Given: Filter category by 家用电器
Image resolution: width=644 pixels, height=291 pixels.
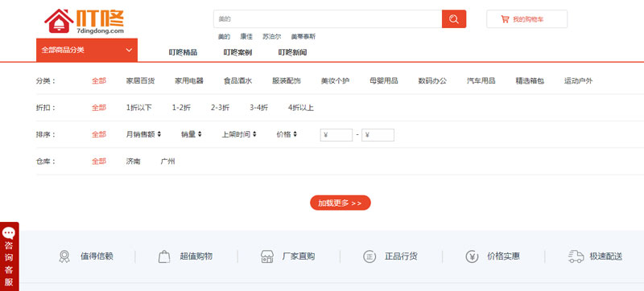Looking at the screenshot, I should (189, 80).
